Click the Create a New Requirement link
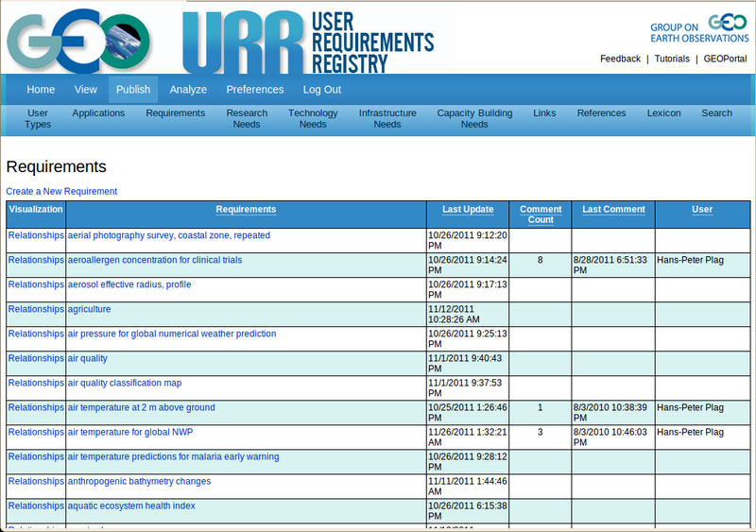The image size is (756, 532). pos(61,192)
